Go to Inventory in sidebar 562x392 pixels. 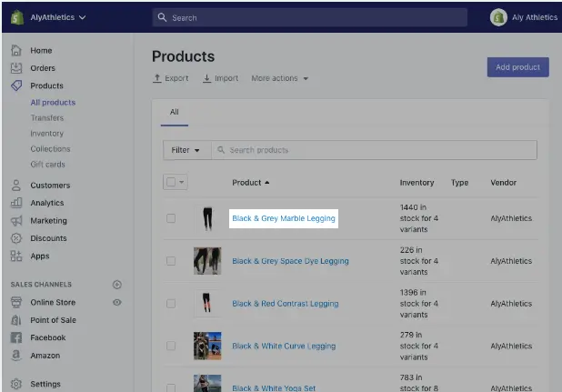coord(47,134)
